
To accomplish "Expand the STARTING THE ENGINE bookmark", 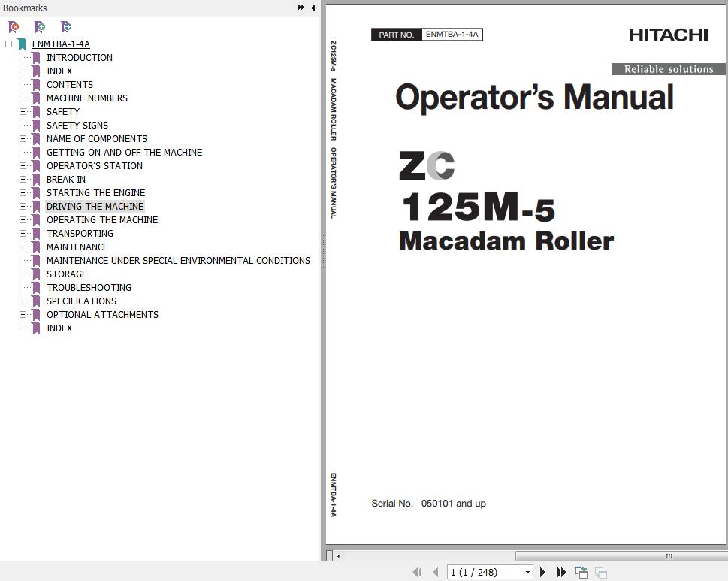I will tap(23, 192).
